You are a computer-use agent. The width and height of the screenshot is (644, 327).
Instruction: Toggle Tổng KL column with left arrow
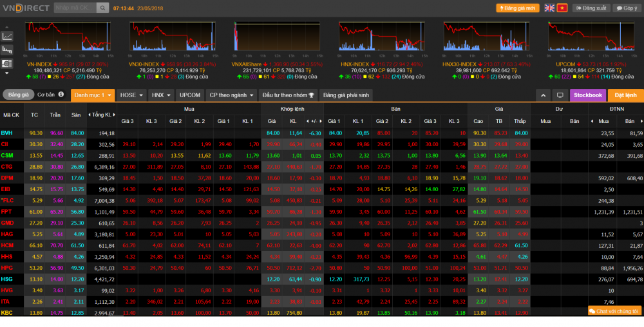[x=90, y=115]
